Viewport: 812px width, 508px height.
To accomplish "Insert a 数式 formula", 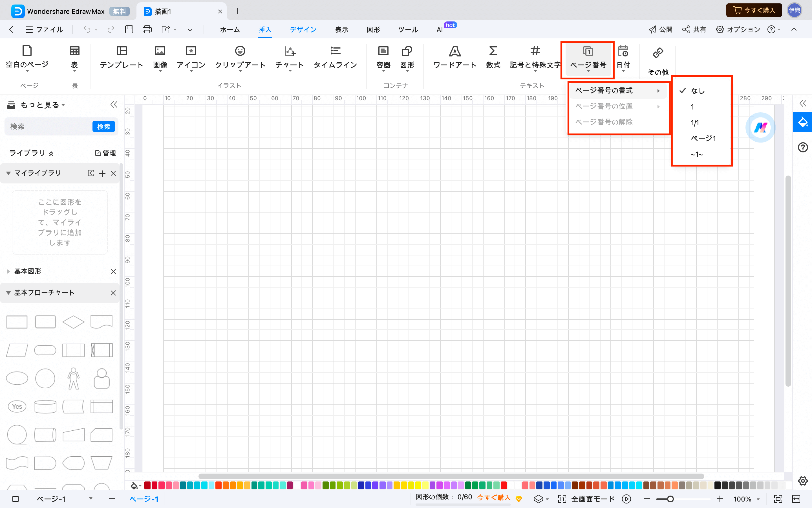I will click(493, 58).
